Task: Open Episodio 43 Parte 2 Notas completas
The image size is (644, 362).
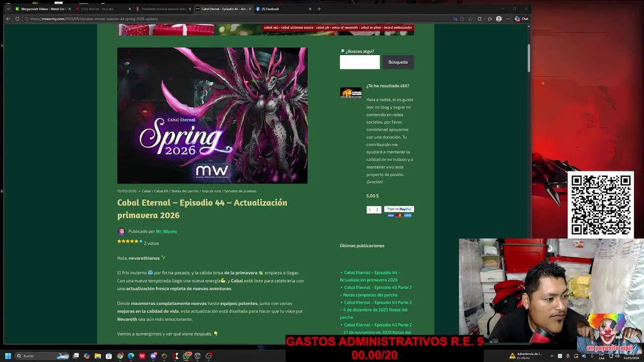Action: [x=376, y=291]
